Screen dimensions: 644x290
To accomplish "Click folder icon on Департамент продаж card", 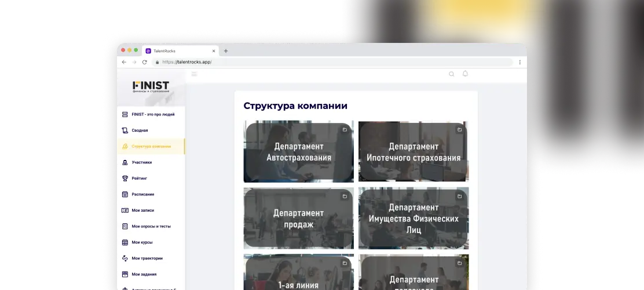I will [x=345, y=196].
